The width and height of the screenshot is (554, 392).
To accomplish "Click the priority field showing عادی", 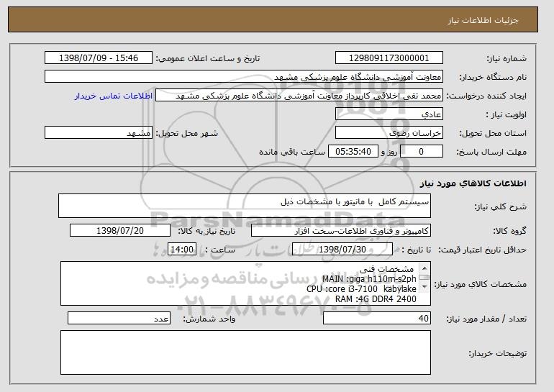I will (x=389, y=114).
